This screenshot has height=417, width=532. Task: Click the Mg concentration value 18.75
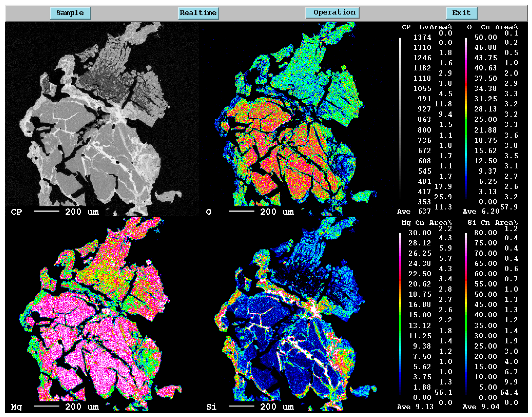pos(420,295)
